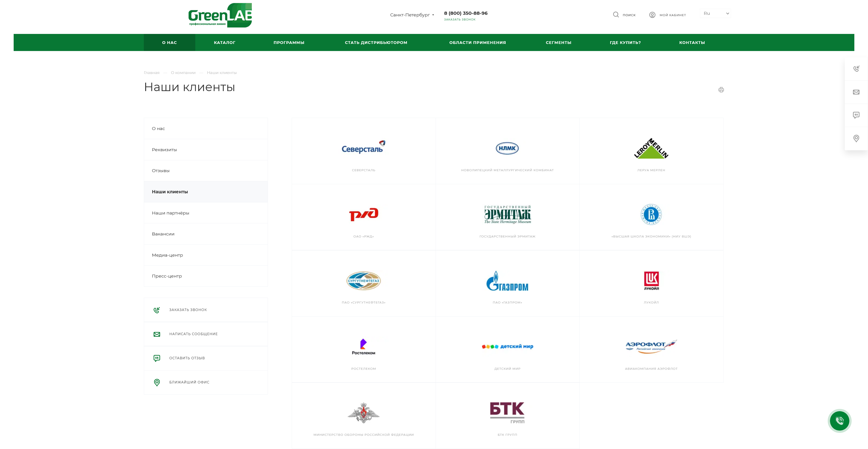Image resolution: width=868 pixels, height=449 pixels.
Task: Click the floating sidebar callback phone icon
Action: point(856,69)
